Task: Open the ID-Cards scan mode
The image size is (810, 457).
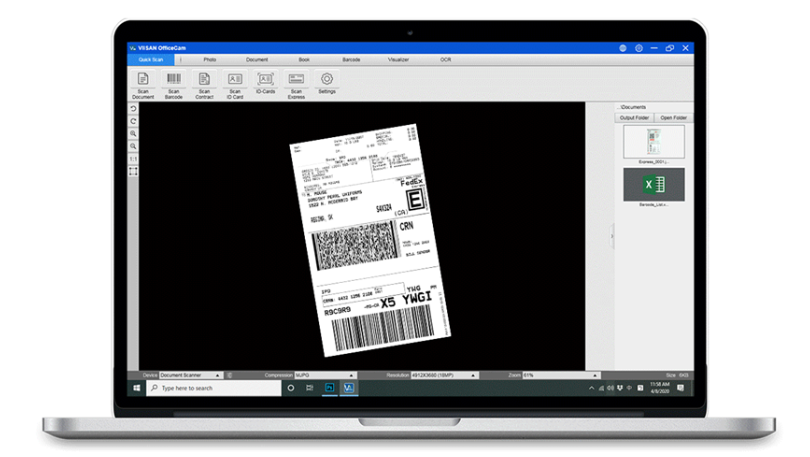Action: coord(266,82)
